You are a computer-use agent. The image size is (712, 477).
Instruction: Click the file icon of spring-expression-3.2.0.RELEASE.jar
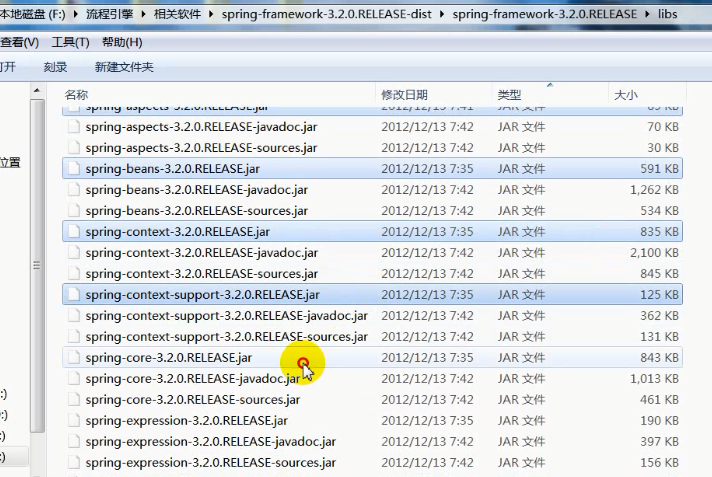(74, 420)
